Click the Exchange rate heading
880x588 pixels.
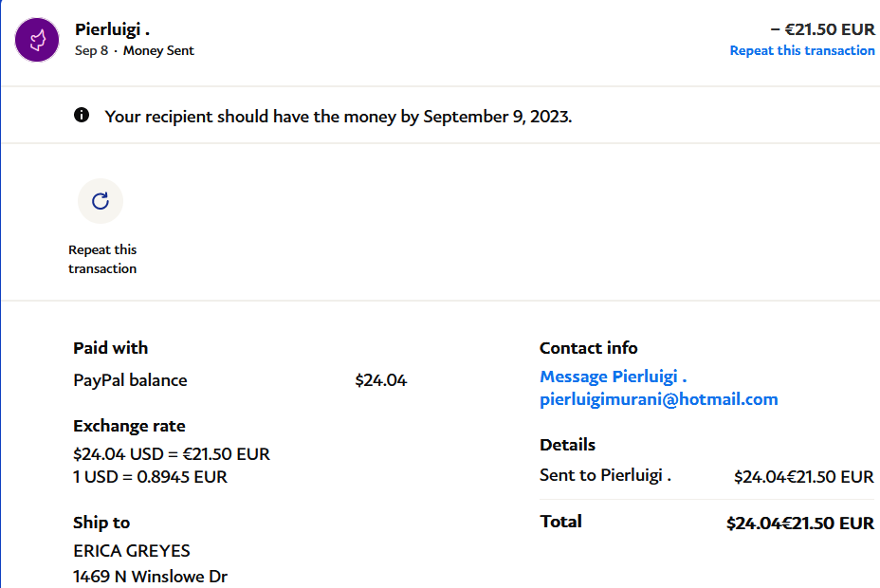click(x=129, y=426)
